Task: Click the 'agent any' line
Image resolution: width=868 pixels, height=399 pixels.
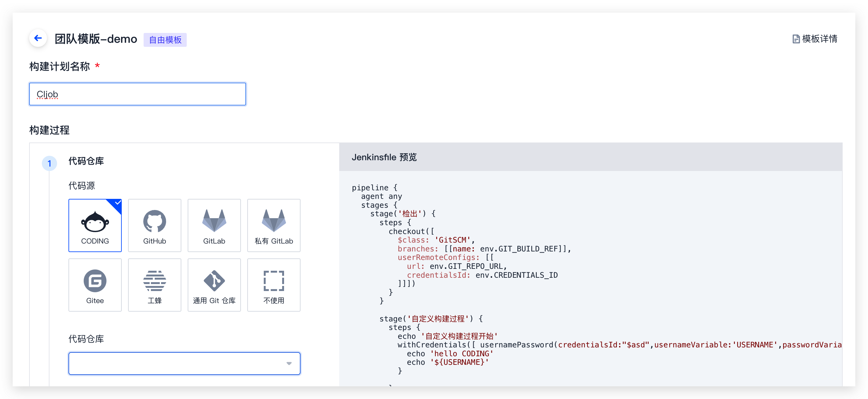Action: click(381, 196)
